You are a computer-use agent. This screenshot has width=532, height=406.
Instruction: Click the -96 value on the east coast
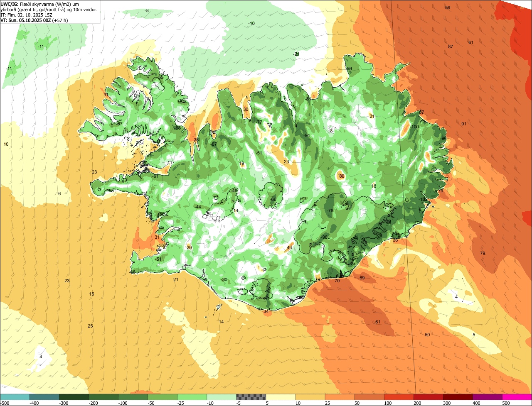click(443, 138)
